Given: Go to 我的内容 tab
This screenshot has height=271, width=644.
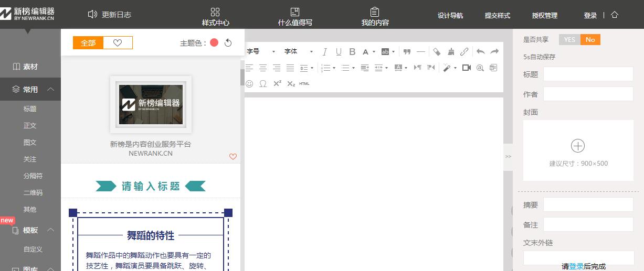Looking at the screenshot, I should (375, 16).
